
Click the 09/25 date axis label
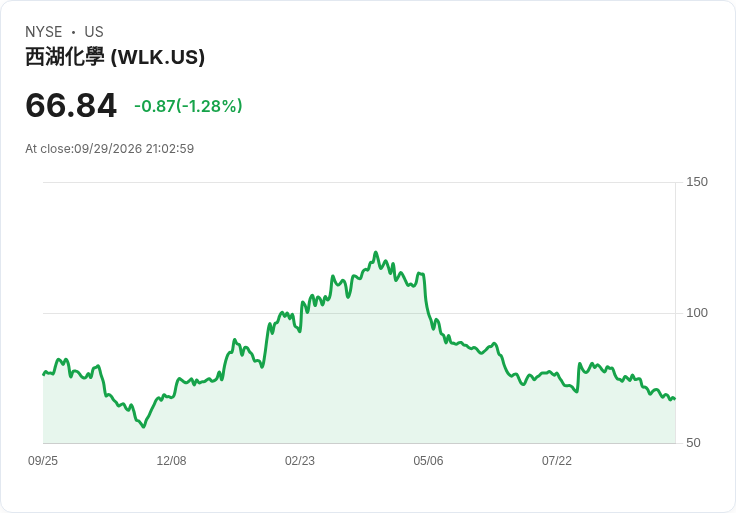(x=43, y=461)
